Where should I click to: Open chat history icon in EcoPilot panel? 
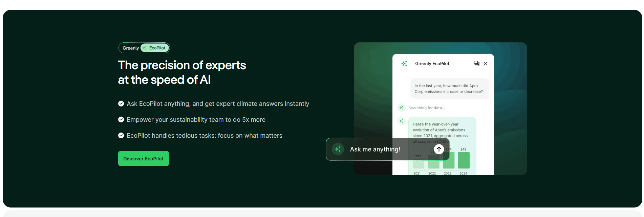tap(476, 63)
